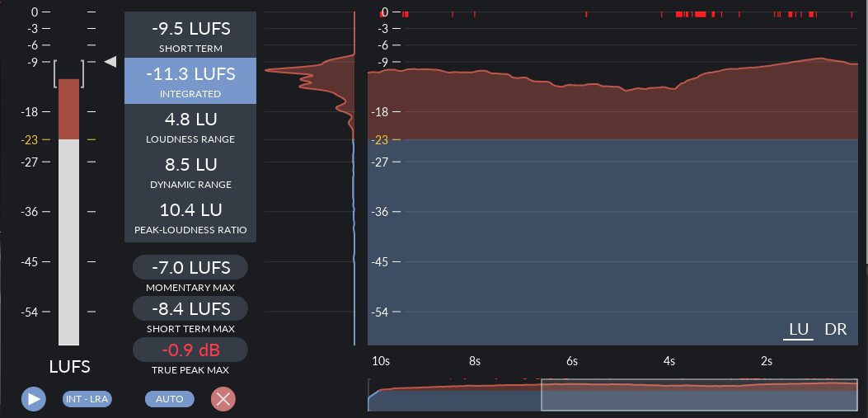Click the 6s marker on the time axis
Viewport: 868px width, 418px height.
point(572,361)
